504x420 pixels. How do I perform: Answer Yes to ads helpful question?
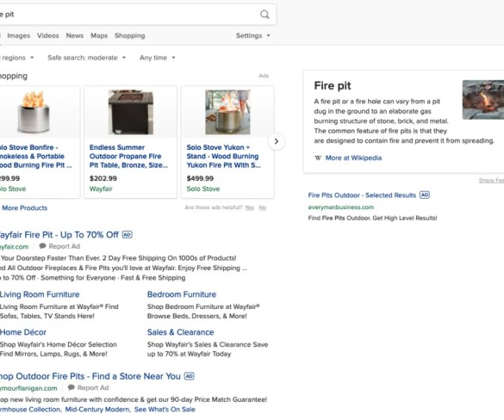coord(249,207)
